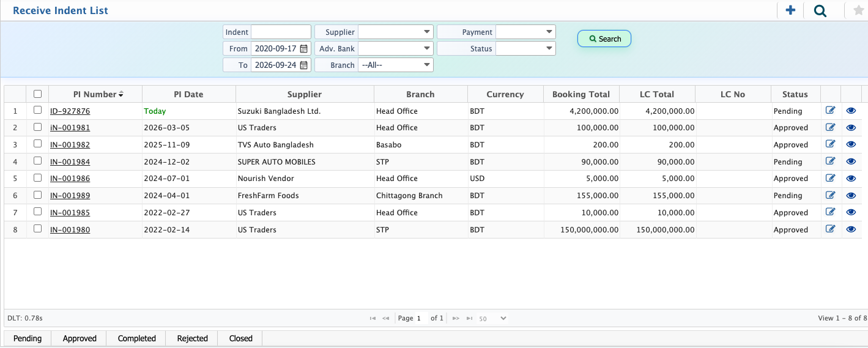This screenshot has width=868, height=348.
Task: Click the Supplier column header
Action: pos(305,94)
